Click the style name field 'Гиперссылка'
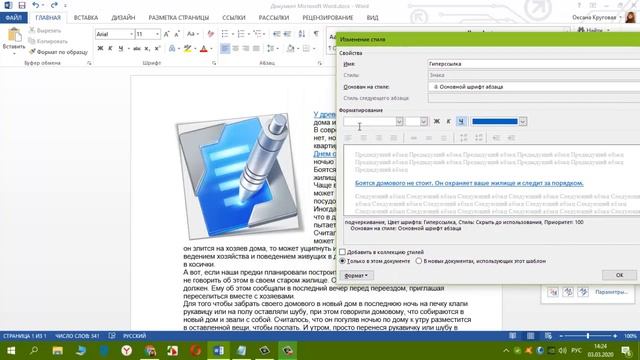Image resolution: width=640 pixels, height=360 pixels. point(534,64)
